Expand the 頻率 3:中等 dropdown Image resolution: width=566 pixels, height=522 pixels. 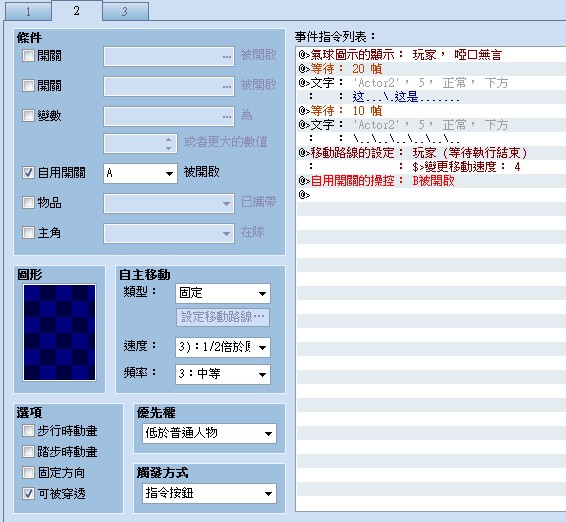[223, 374]
